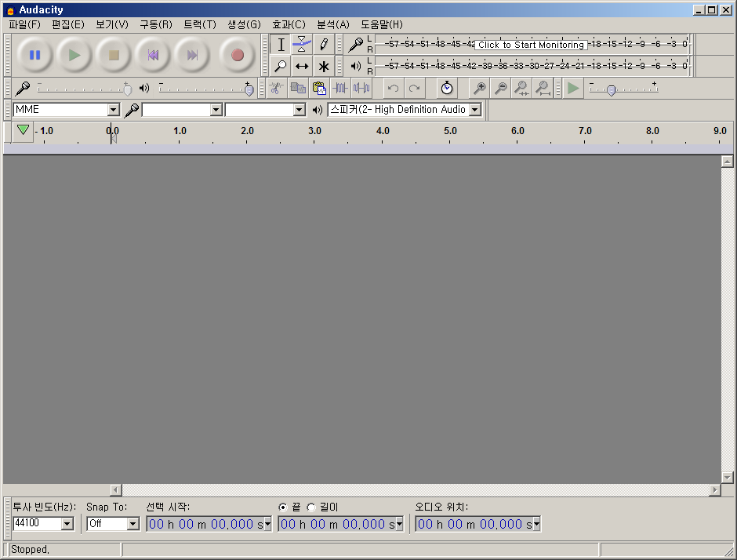Click the device toolbar microphone icon
Viewport: 737px width, 560px height.
pos(131,110)
